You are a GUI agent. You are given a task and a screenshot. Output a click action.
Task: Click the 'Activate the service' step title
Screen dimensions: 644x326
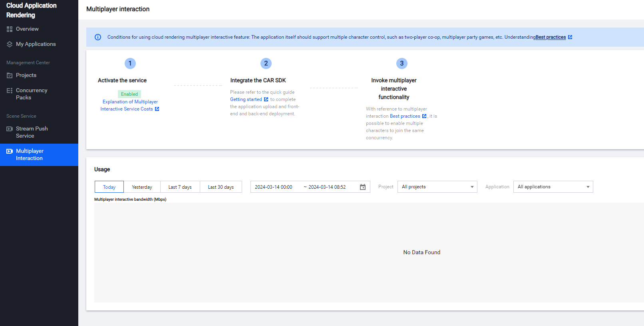pyautogui.click(x=122, y=80)
